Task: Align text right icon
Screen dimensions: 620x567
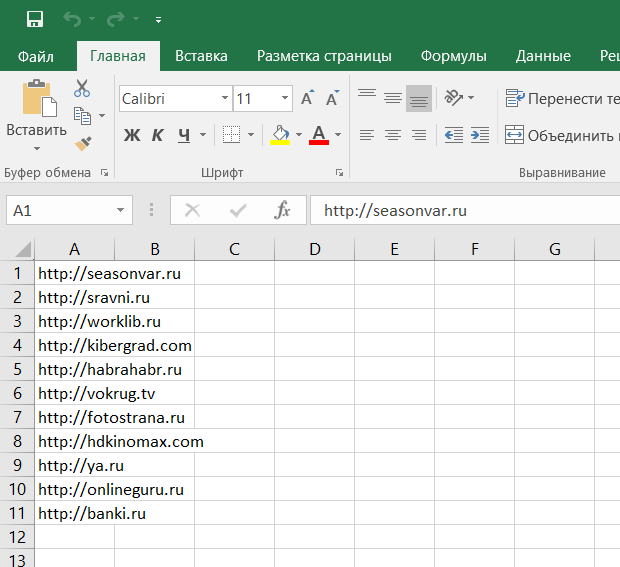Action: (419, 135)
